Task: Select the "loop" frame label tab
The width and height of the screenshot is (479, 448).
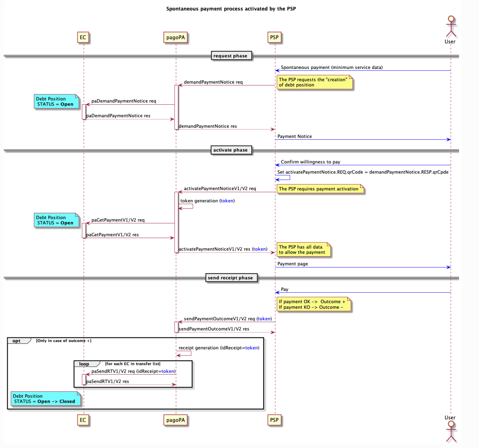Action: pos(84,364)
